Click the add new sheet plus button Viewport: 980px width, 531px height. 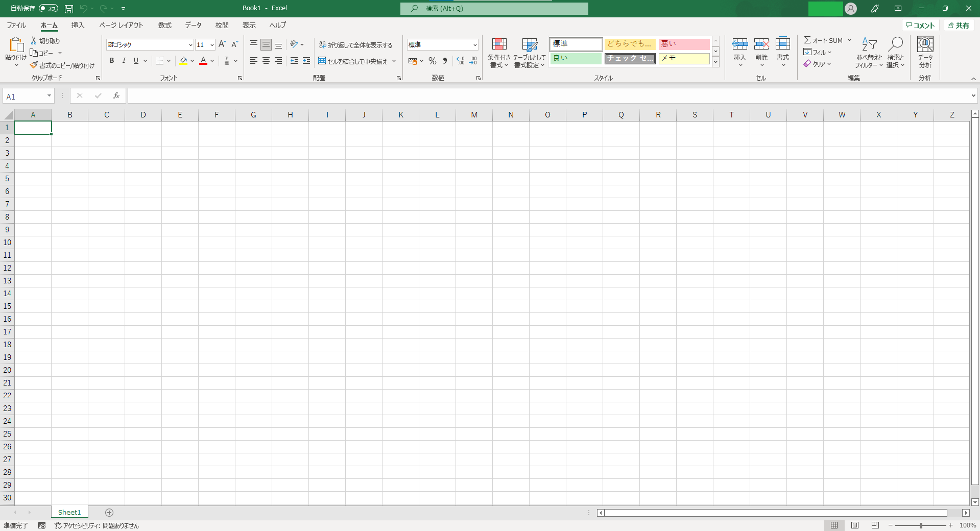[x=109, y=513]
